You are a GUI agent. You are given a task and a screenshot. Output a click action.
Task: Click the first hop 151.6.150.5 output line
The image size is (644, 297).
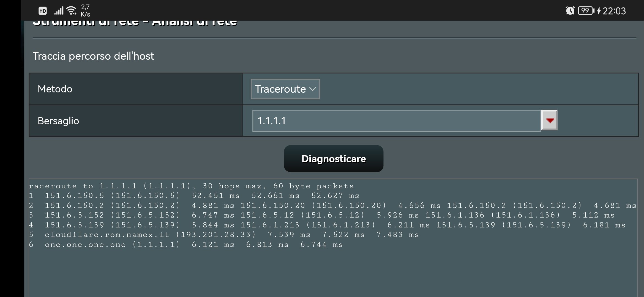click(194, 196)
